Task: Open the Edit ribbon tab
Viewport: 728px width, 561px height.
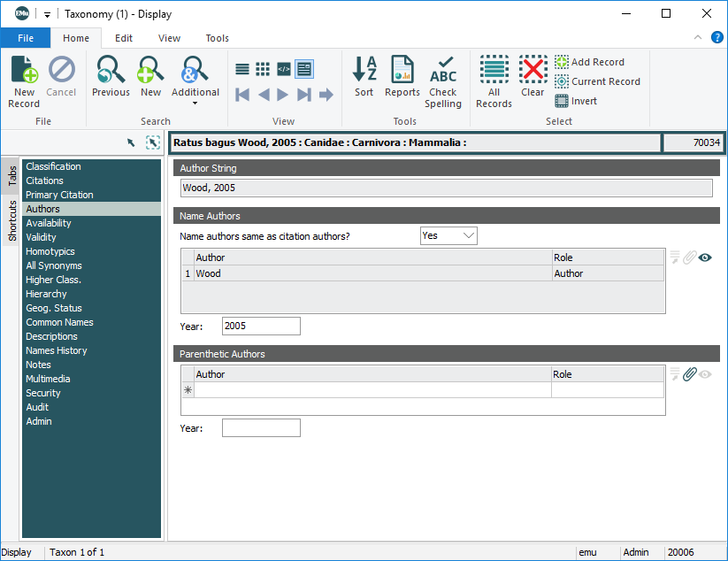Action: point(124,38)
